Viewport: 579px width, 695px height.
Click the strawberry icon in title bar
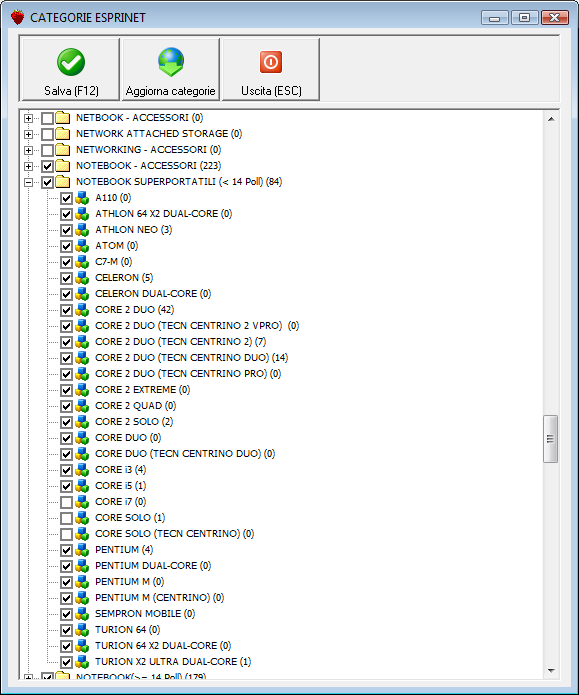point(17,17)
